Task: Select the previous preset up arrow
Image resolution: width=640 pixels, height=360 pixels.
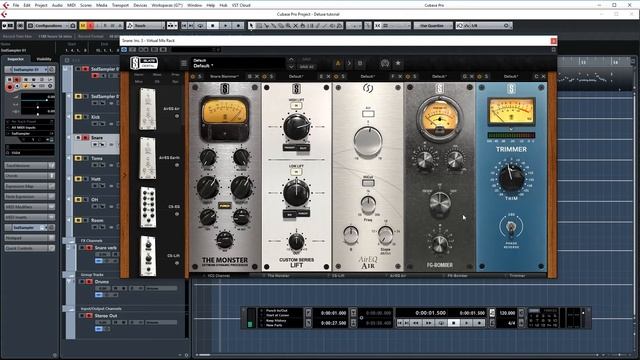Action: tap(291, 60)
